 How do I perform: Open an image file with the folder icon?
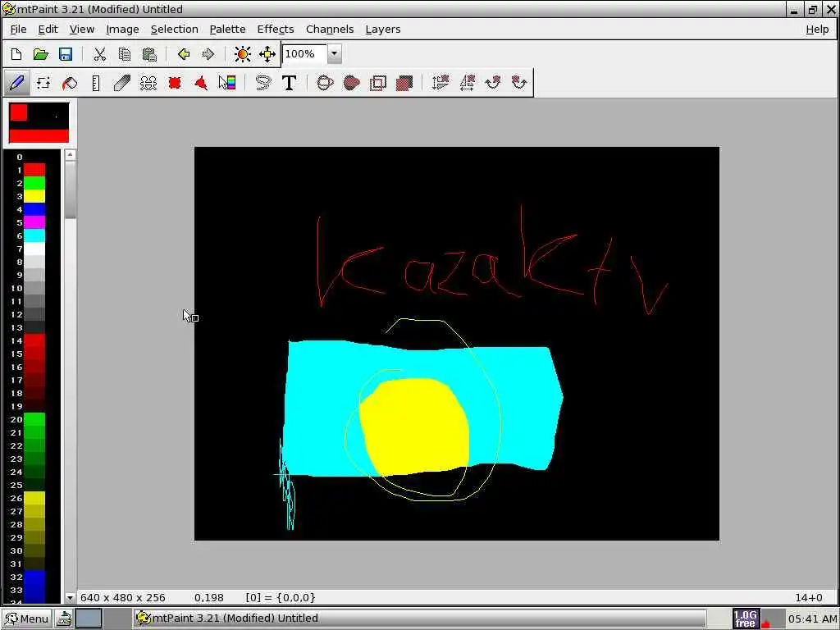click(x=41, y=54)
